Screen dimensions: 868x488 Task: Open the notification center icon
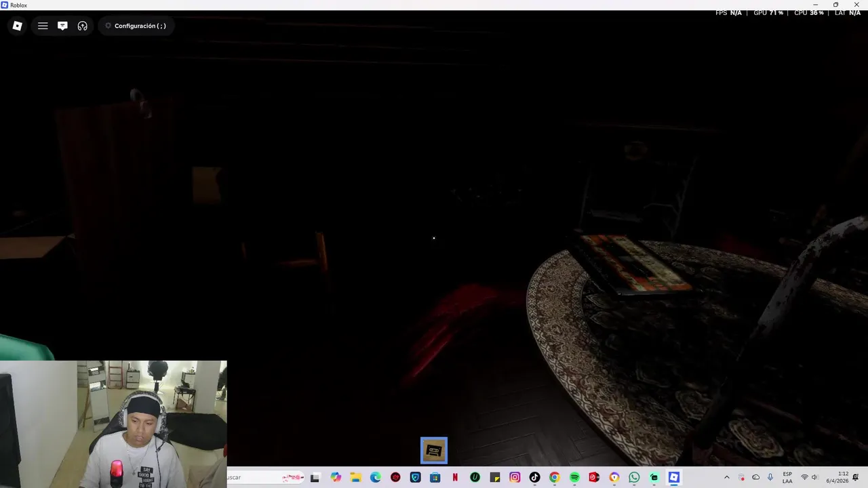pyautogui.click(x=856, y=478)
